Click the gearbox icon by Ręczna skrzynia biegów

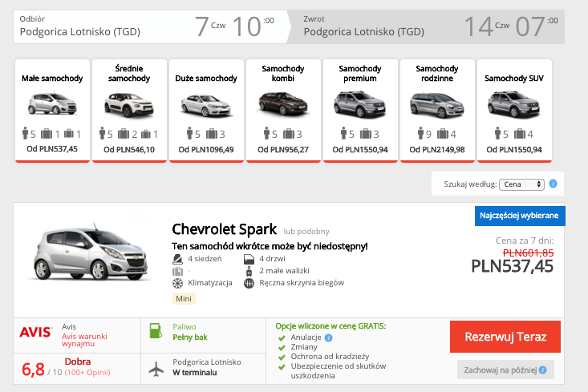pyautogui.click(x=249, y=283)
